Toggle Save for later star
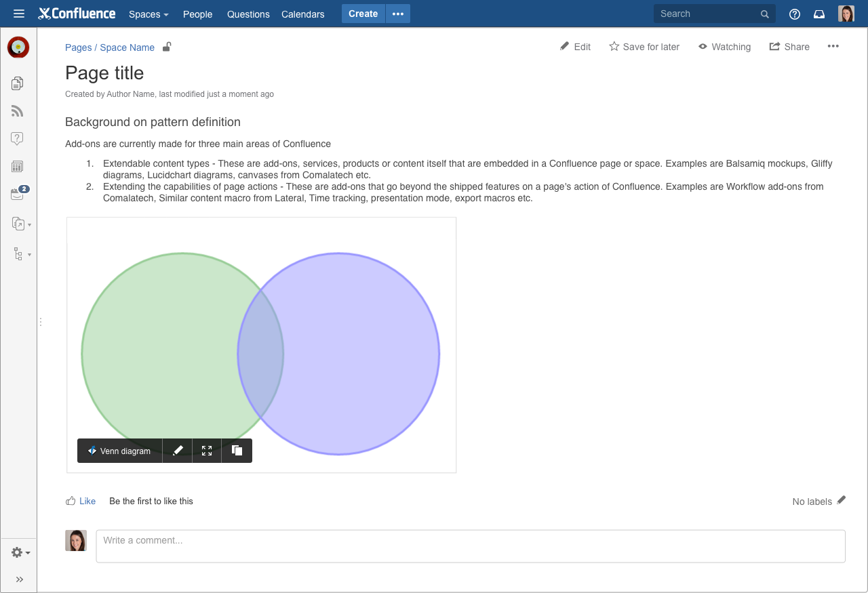The image size is (868, 593). [x=644, y=47]
